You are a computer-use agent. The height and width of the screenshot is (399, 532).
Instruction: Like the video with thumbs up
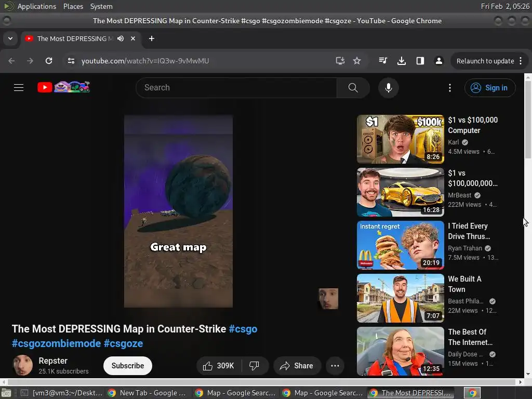click(219, 366)
